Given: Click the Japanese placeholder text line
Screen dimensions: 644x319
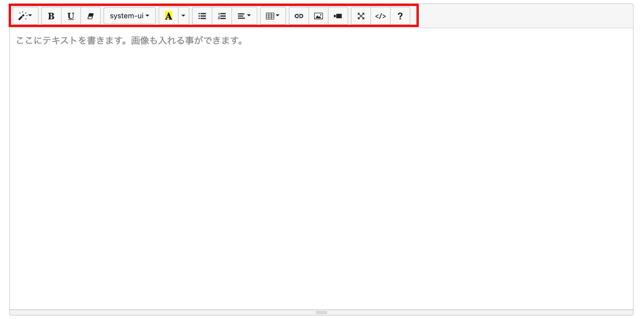Looking at the screenshot, I should tap(129, 41).
